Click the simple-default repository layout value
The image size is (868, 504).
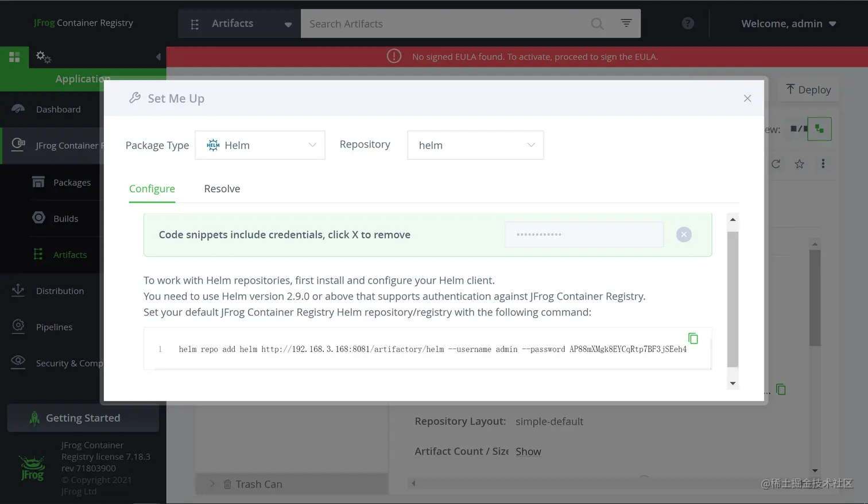[x=549, y=421]
